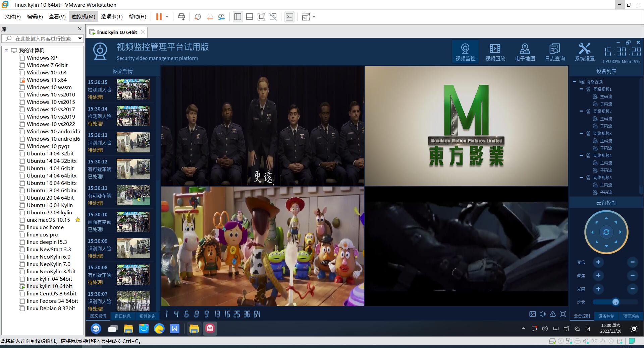This screenshot has height=348, width=644.
Task: Click the 聚焦 focus minus button
Action: tap(632, 276)
